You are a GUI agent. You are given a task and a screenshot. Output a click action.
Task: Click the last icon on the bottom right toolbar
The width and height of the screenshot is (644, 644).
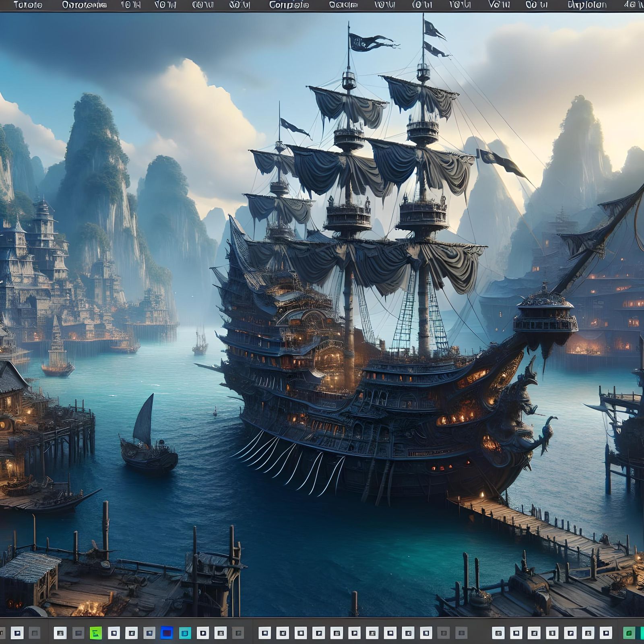[x=642, y=633]
